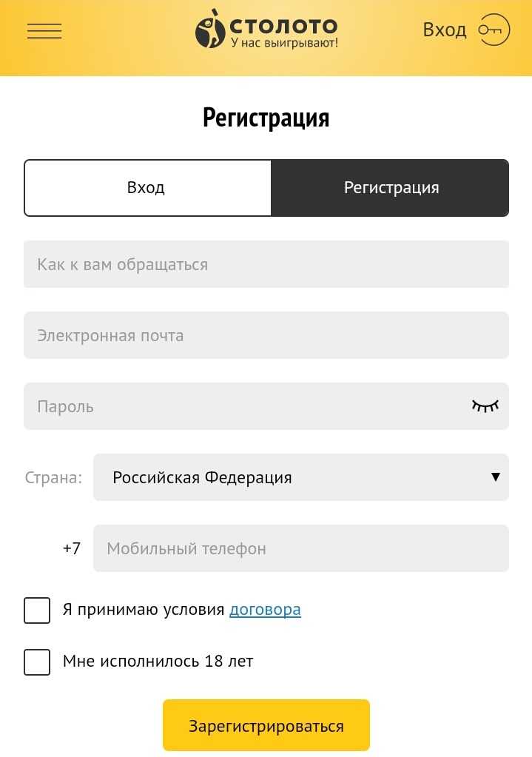Click the country dropdown arrow
Screen dimensions: 532x757
click(496, 477)
